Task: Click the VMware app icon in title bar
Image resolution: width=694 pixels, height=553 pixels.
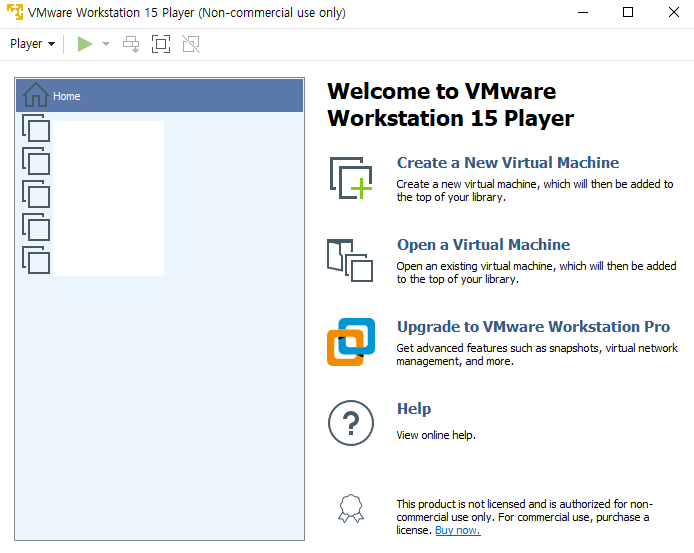Action: click(15, 12)
